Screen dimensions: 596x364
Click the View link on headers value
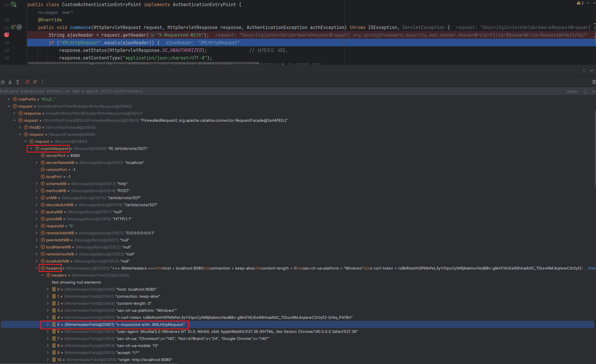592,268
